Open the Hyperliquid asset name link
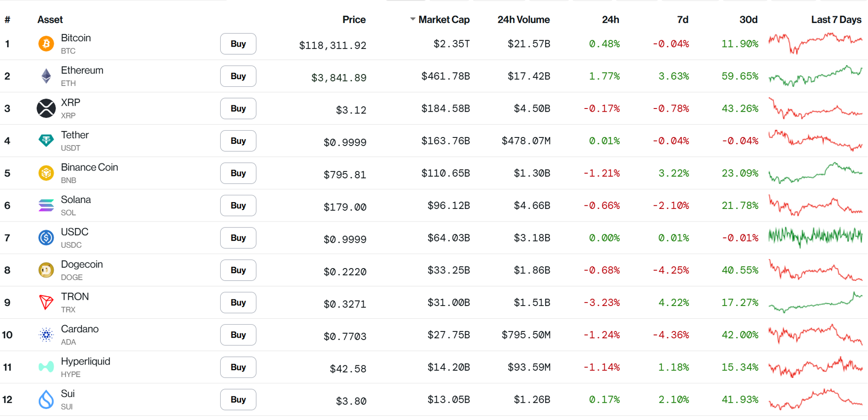868x420 pixels. click(x=86, y=362)
